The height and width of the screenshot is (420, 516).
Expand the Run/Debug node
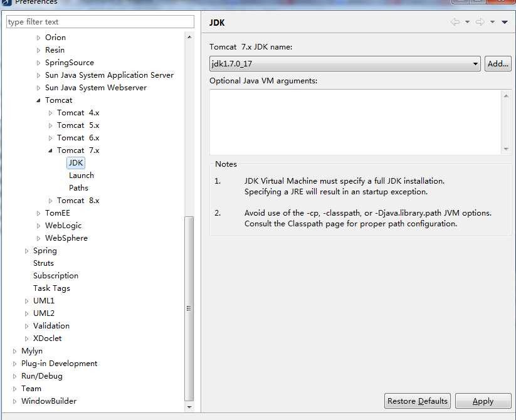coord(15,376)
